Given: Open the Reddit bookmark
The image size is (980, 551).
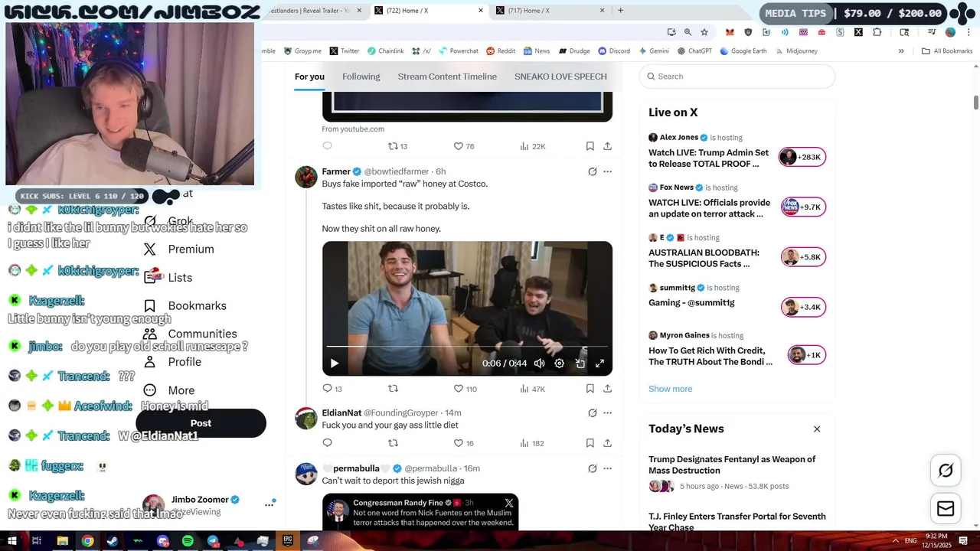Looking at the screenshot, I should pos(500,51).
